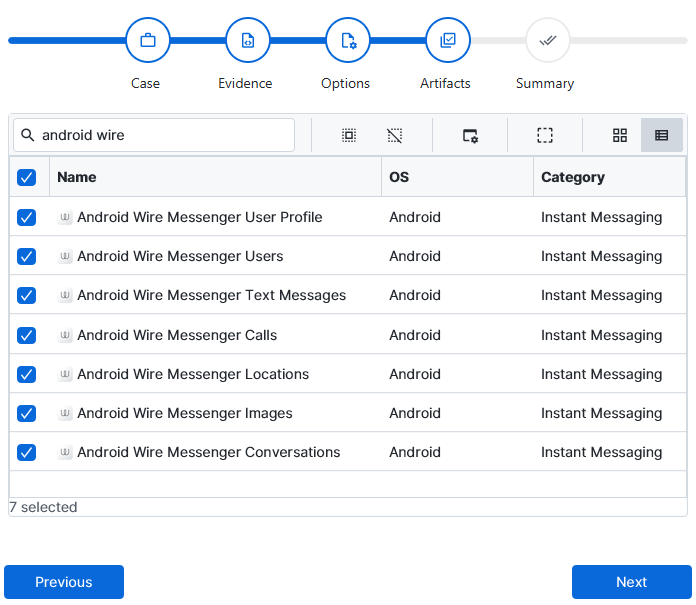
Task: Uncheck Android Wire Messenger Users
Action: [27, 257]
